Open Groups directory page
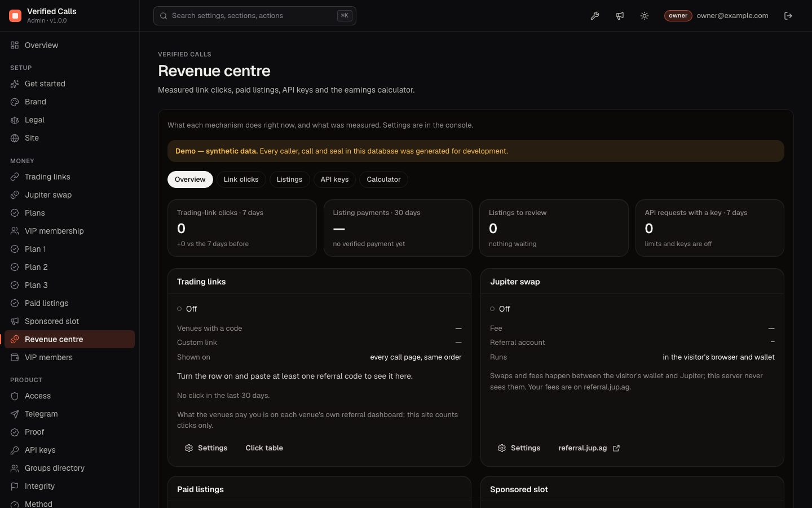 pyautogui.click(x=70, y=468)
